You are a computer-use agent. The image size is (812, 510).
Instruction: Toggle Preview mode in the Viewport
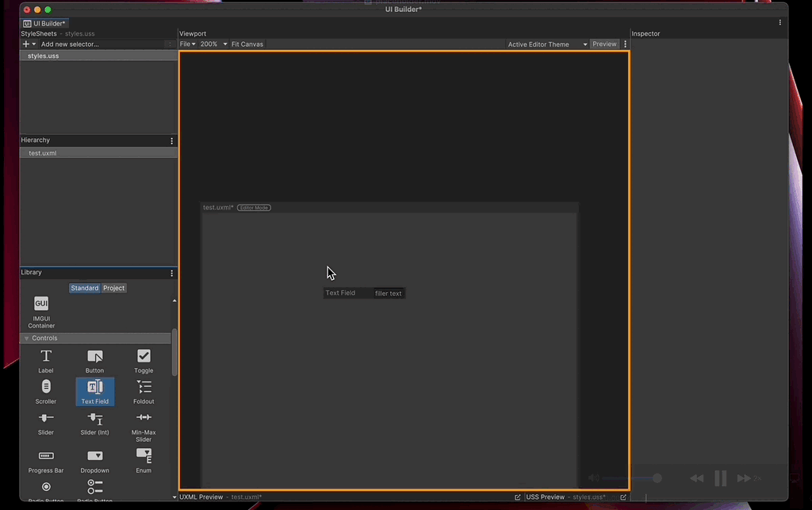pos(604,44)
